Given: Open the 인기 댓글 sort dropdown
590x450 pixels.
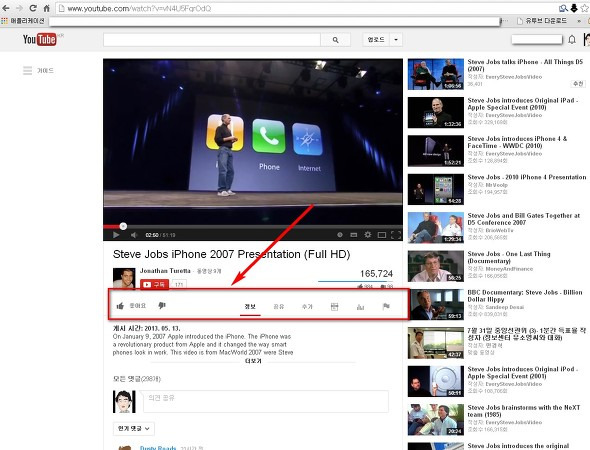Looking at the screenshot, I should [x=134, y=428].
